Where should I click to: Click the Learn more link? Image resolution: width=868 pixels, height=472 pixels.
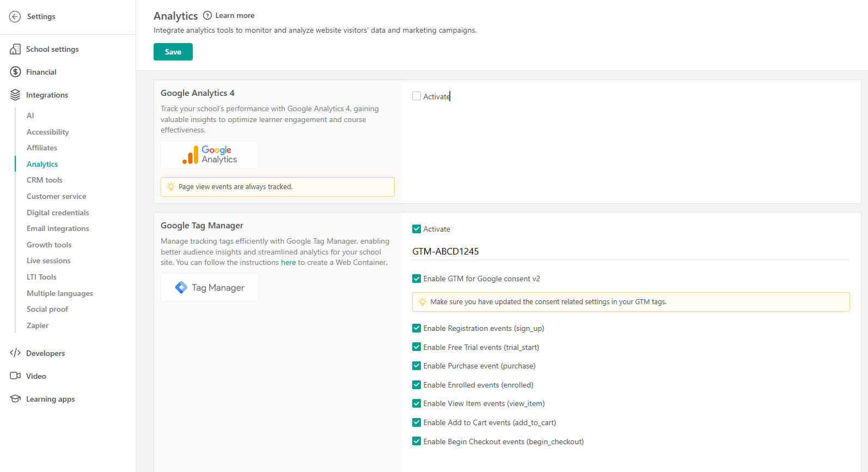235,15
